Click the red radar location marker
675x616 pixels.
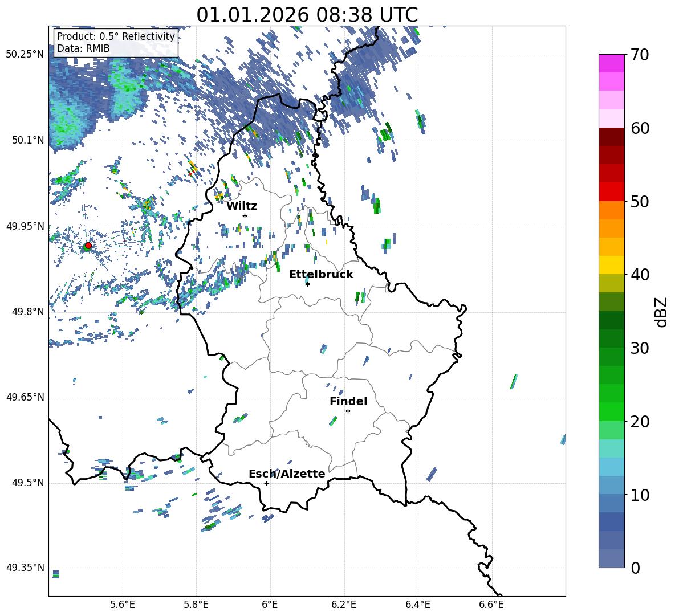[88, 246]
